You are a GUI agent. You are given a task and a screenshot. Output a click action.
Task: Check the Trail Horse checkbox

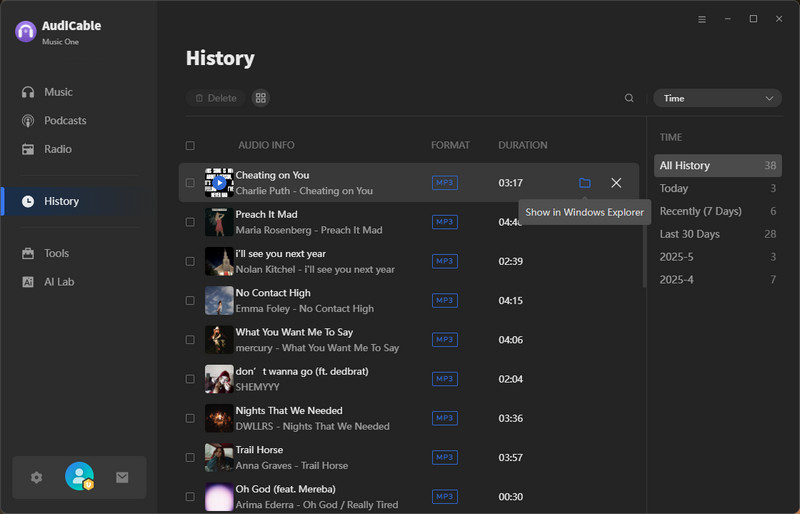click(x=190, y=457)
